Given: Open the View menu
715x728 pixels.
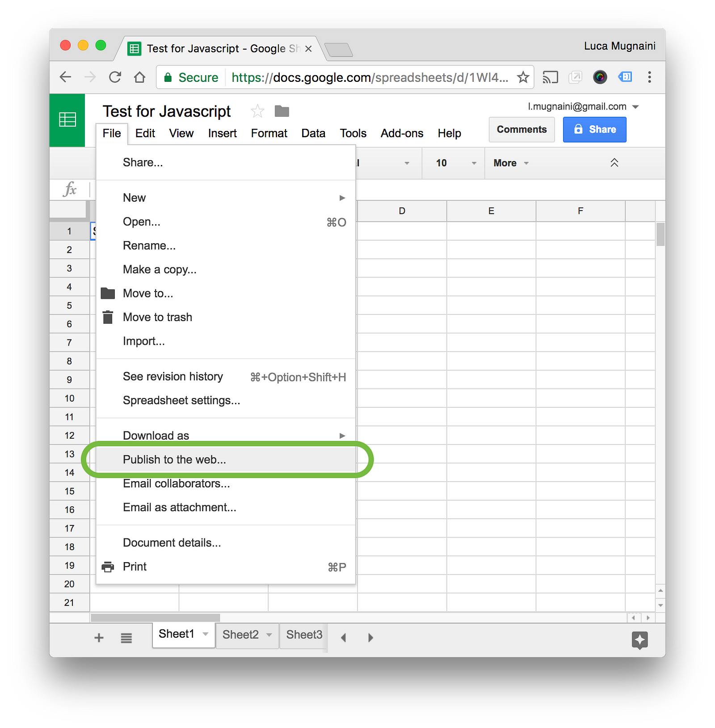Looking at the screenshot, I should (181, 133).
